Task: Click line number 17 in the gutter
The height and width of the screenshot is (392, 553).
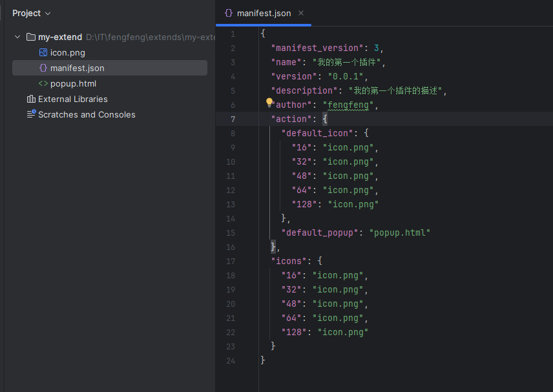Action: pyautogui.click(x=231, y=261)
